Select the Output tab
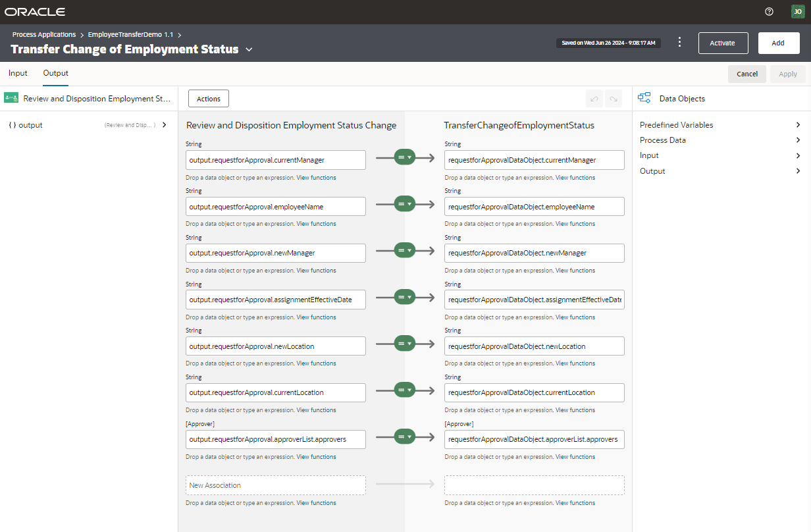This screenshot has height=532, width=811. (x=56, y=73)
